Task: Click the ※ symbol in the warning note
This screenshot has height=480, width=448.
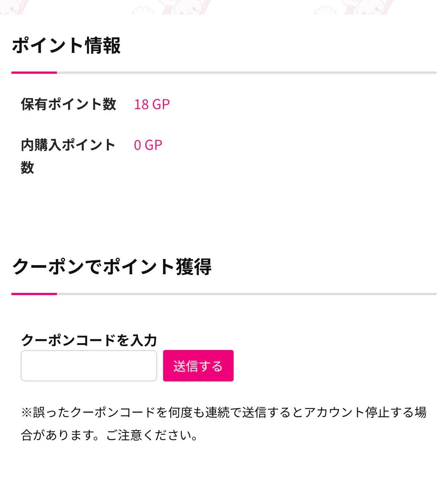Action: coord(27,412)
